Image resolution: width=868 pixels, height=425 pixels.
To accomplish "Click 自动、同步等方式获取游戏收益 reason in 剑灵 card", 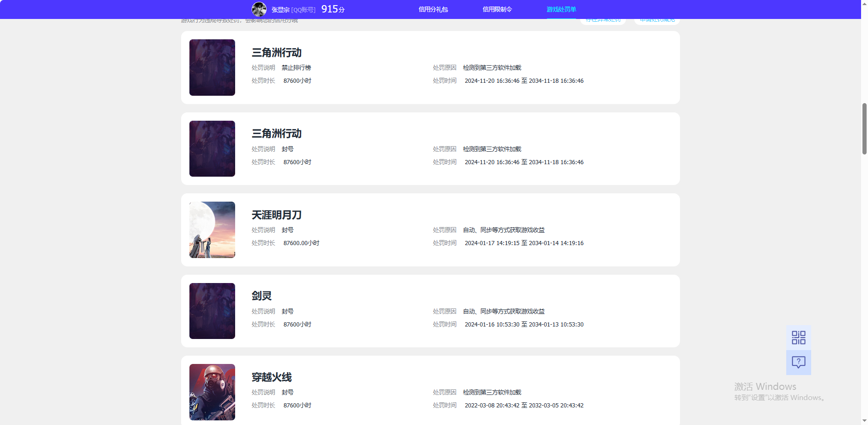I will pyautogui.click(x=504, y=311).
